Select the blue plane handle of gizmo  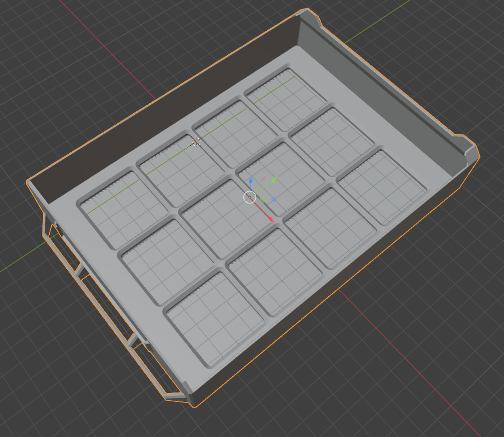click(274, 199)
